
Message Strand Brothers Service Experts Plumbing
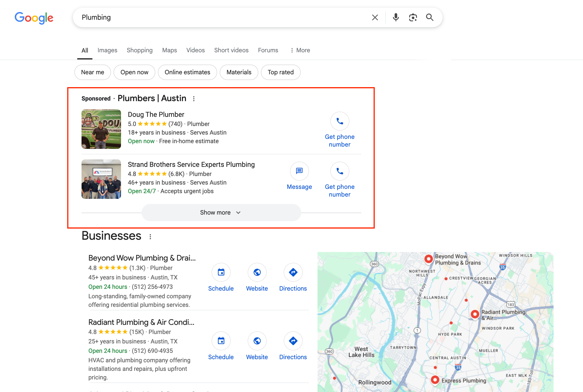point(299,171)
